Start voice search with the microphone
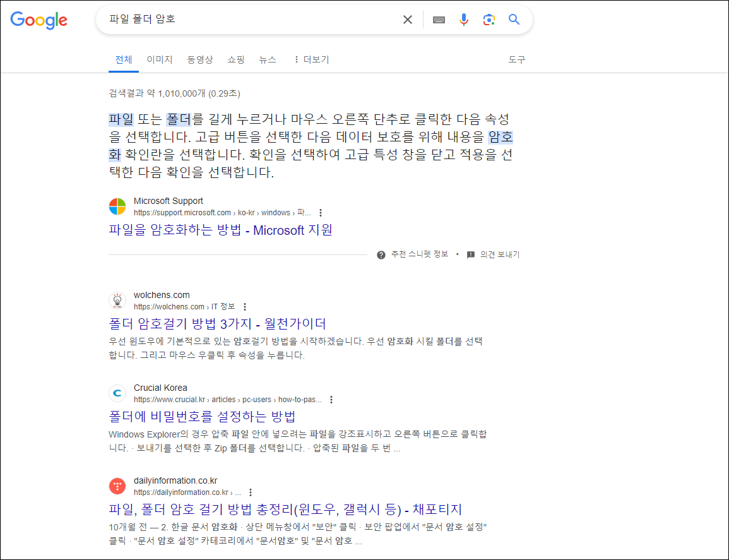Viewport: 729px width, 560px height. tap(463, 20)
